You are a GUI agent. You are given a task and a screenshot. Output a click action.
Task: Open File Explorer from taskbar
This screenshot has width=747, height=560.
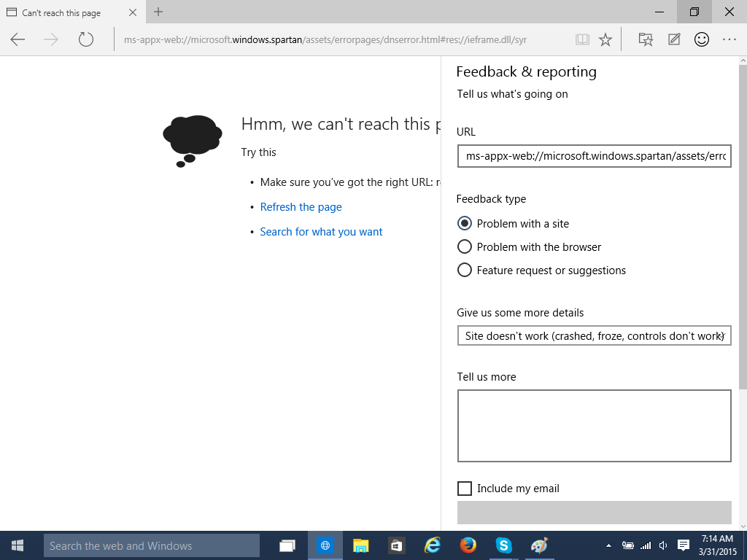point(360,545)
